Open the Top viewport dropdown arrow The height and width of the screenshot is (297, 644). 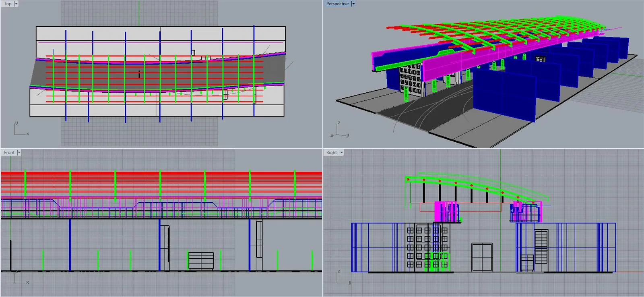(x=16, y=4)
